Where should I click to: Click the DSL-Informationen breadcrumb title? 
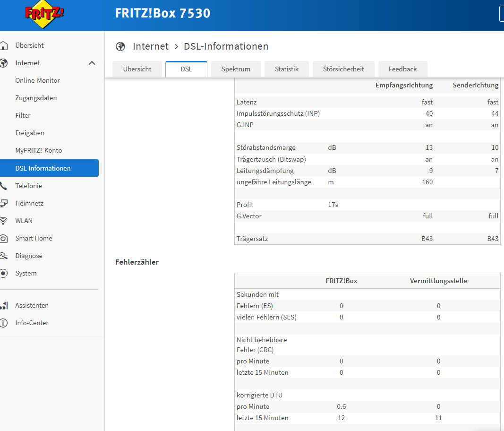pyautogui.click(x=226, y=47)
